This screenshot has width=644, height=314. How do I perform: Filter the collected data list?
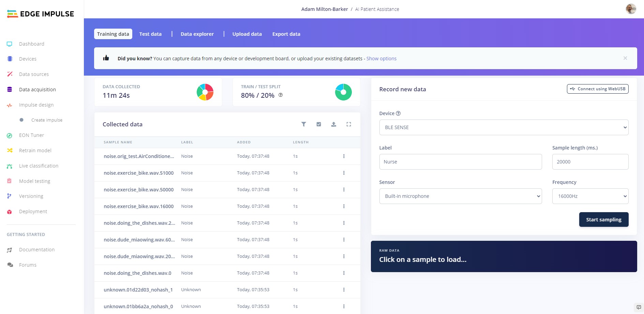303,124
